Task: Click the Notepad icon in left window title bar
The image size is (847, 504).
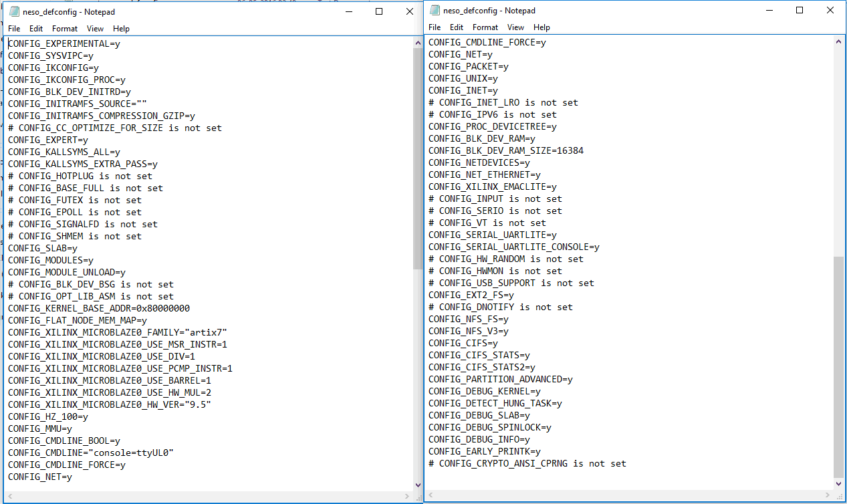Action: [13, 11]
